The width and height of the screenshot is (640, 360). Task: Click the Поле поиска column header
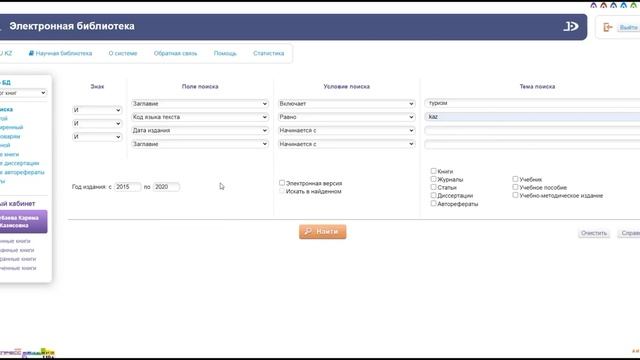200,87
